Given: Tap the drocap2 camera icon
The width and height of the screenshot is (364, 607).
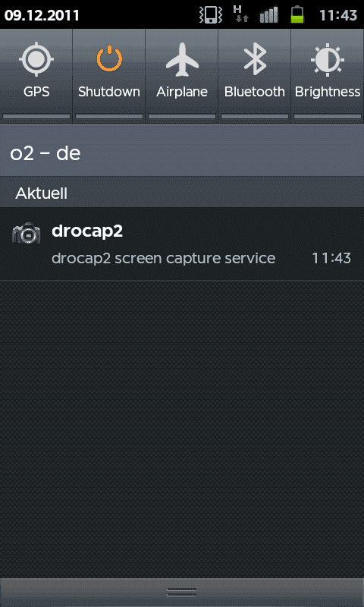Looking at the screenshot, I should tap(27, 233).
